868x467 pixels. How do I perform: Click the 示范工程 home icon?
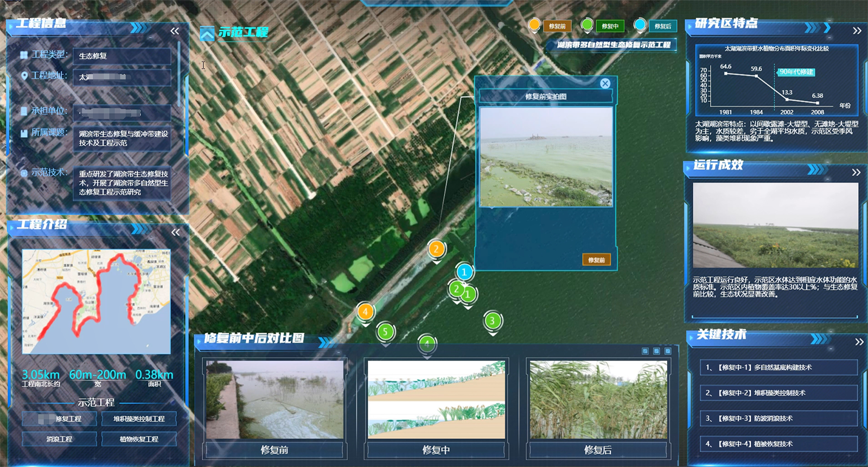[x=207, y=34]
